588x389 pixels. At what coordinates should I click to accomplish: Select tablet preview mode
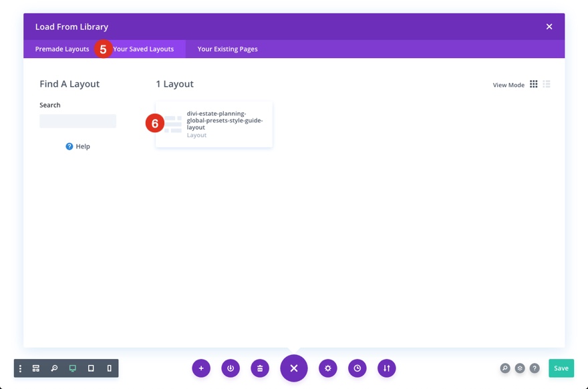pos(91,368)
